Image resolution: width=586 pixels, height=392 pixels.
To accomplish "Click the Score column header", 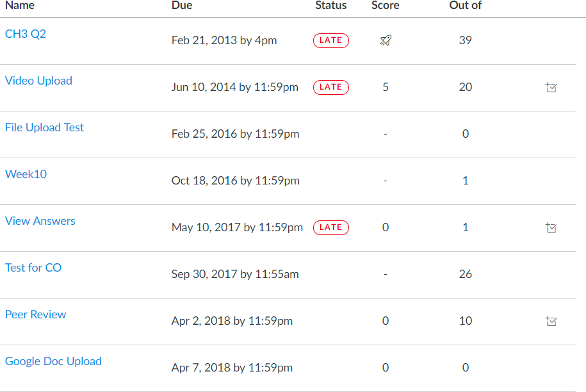I will (x=385, y=6).
